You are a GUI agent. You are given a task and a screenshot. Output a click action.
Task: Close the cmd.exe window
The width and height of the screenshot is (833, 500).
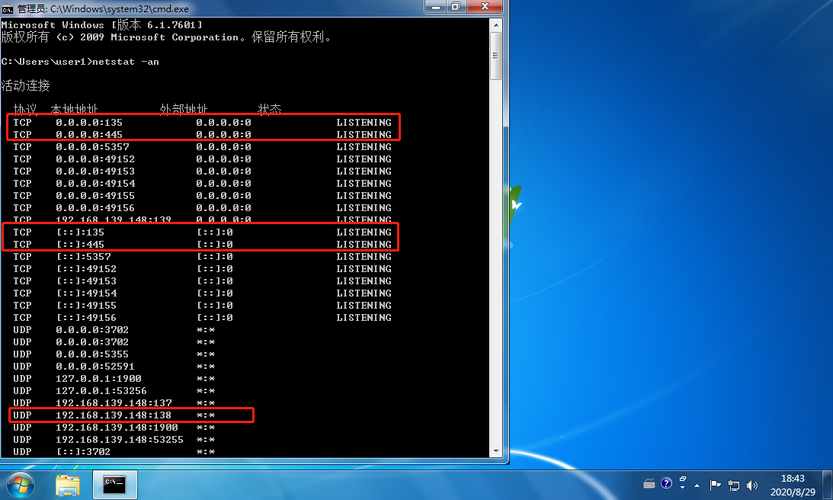click(484, 7)
